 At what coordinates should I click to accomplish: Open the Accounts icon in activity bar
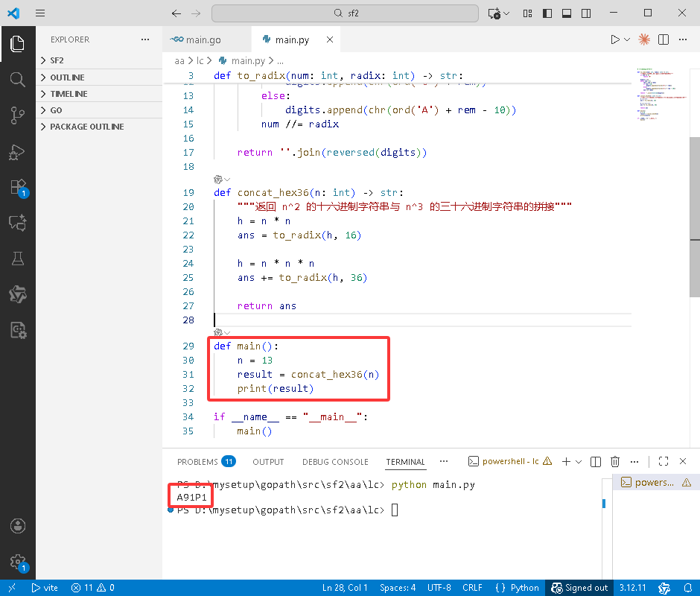tap(17, 526)
